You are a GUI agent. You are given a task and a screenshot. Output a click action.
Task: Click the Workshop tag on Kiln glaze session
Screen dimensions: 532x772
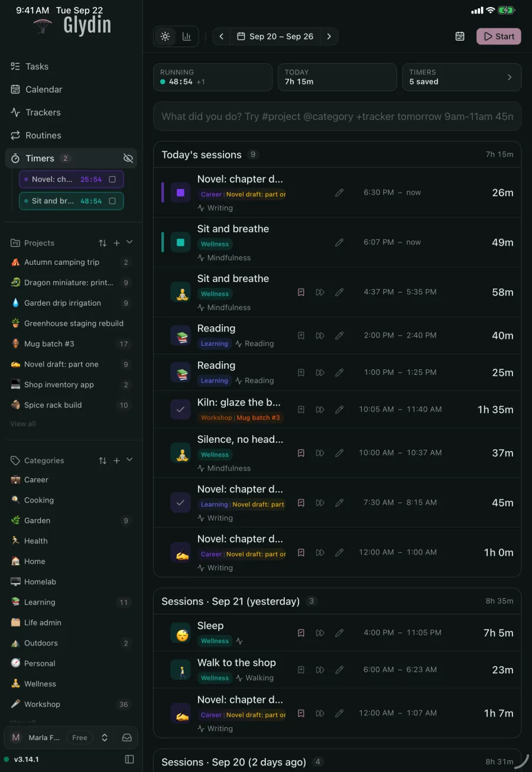[216, 417]
